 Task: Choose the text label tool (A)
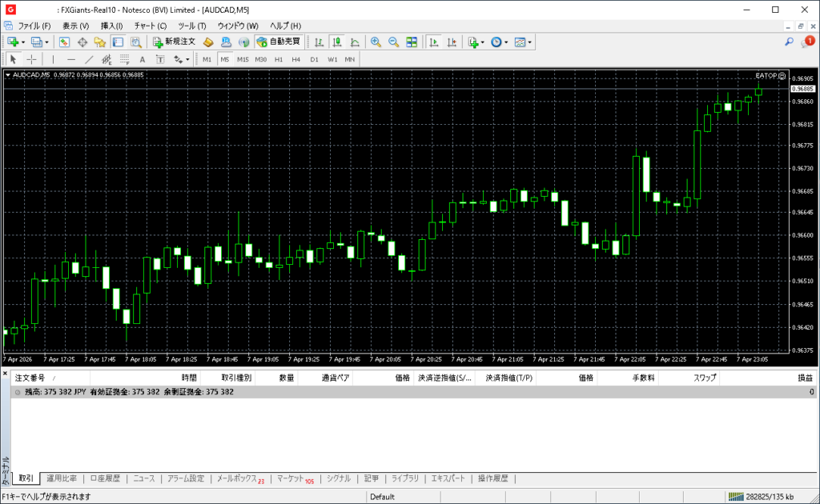(143, 59)
